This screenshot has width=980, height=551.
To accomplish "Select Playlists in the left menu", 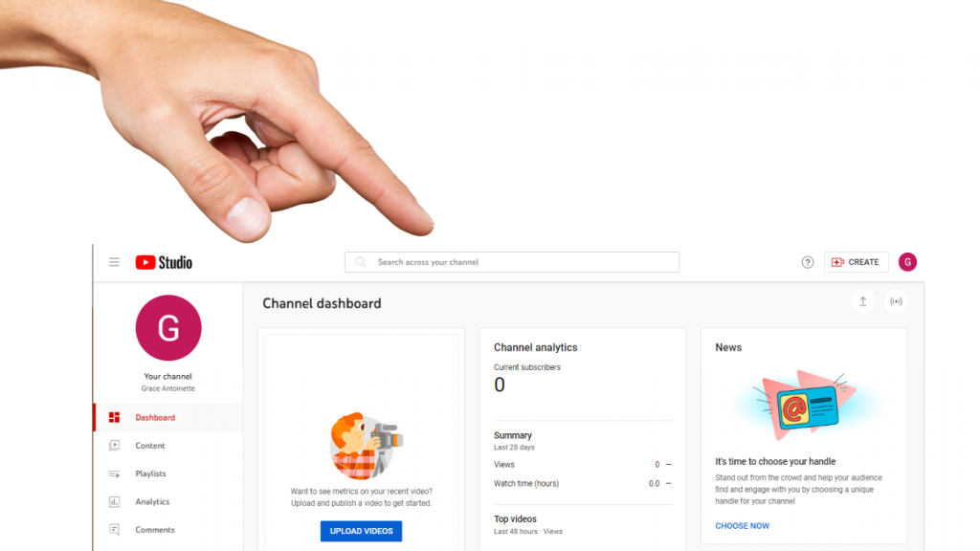I will click(150, 474).
